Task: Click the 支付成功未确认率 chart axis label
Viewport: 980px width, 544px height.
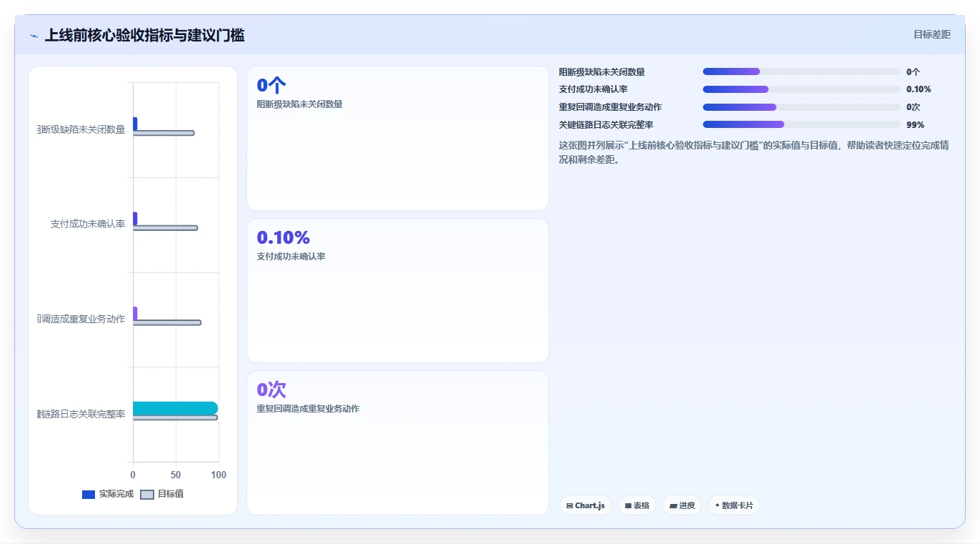Action: tap(88, 224)
